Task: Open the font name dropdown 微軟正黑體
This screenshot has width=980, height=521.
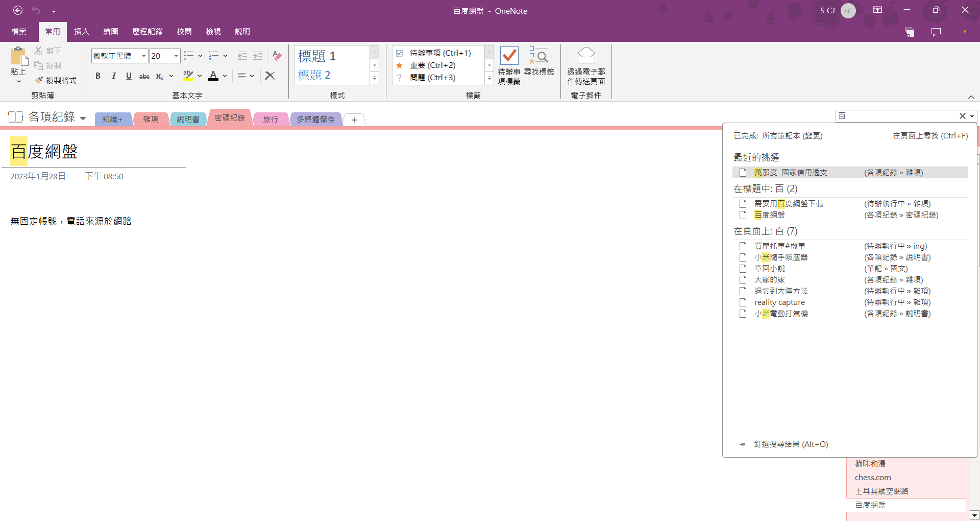Action: pyautogui.click(x=143, y=56)
